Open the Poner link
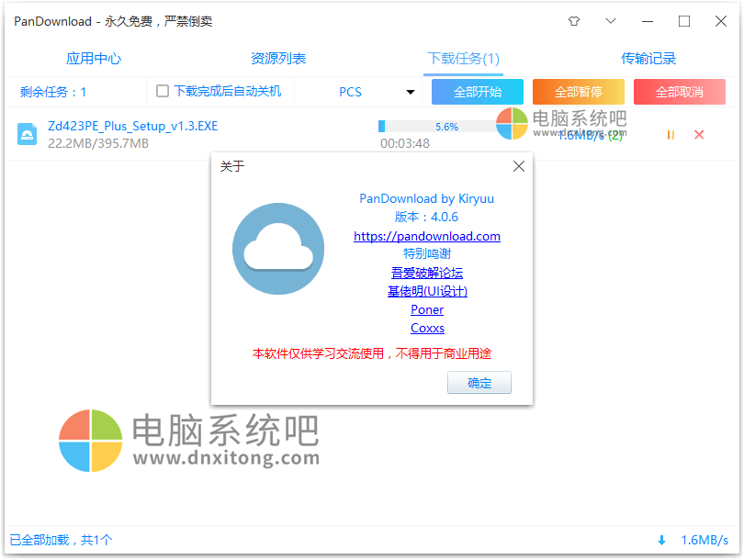The width and height of the screenshot is (744, 560). click(427, 309)
